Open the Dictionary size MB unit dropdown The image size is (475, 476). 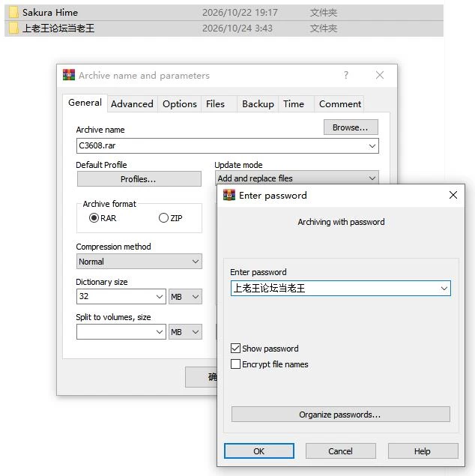(185, 297)
